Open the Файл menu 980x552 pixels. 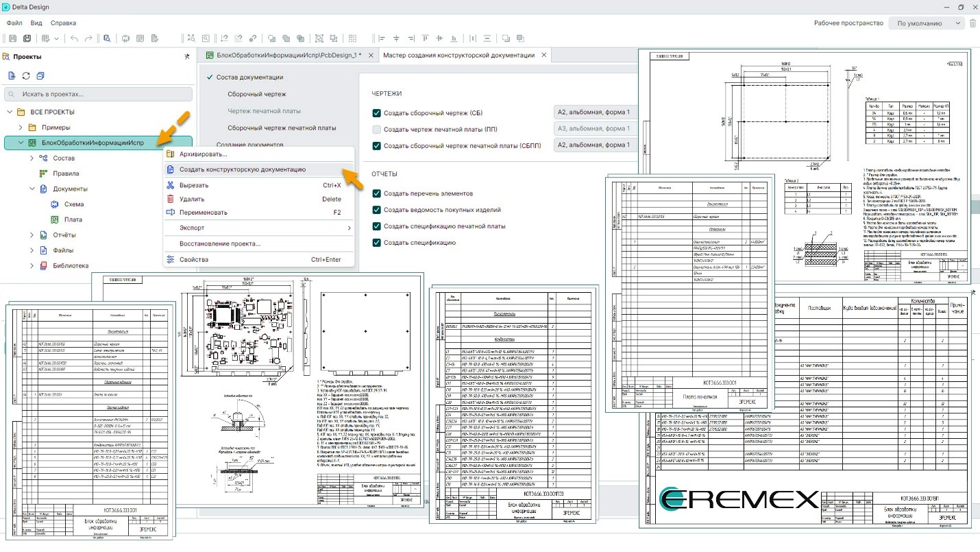click(x=14, y=23)
